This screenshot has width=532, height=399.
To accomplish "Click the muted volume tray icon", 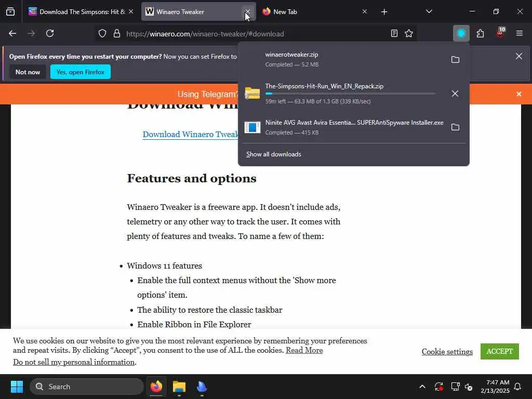I will (x=469, y=387).
